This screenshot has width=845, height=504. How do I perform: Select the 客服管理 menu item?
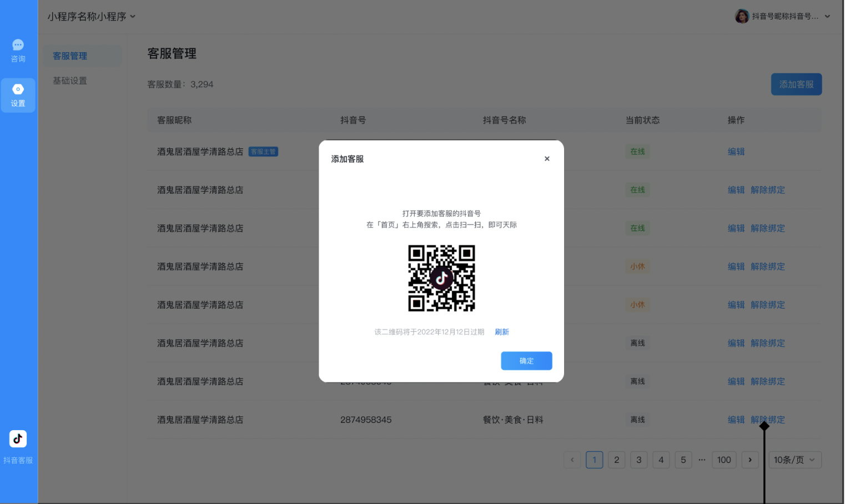82,56
